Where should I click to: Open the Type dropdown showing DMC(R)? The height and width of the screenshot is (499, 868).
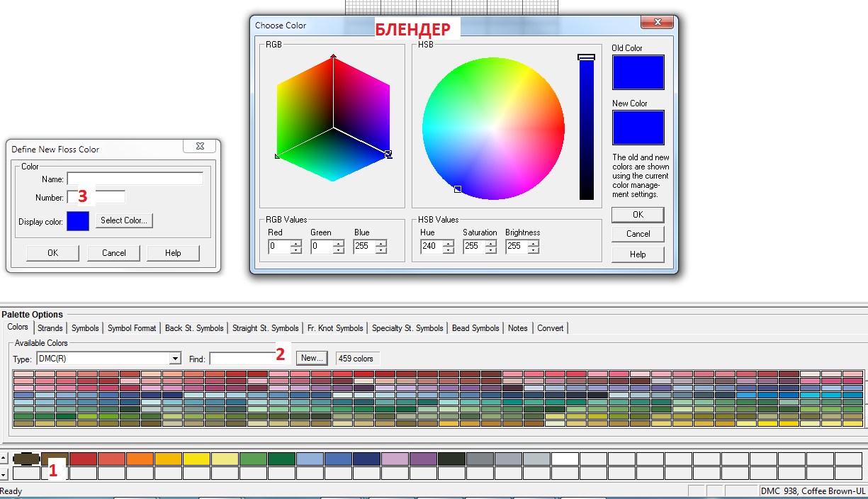175,359
